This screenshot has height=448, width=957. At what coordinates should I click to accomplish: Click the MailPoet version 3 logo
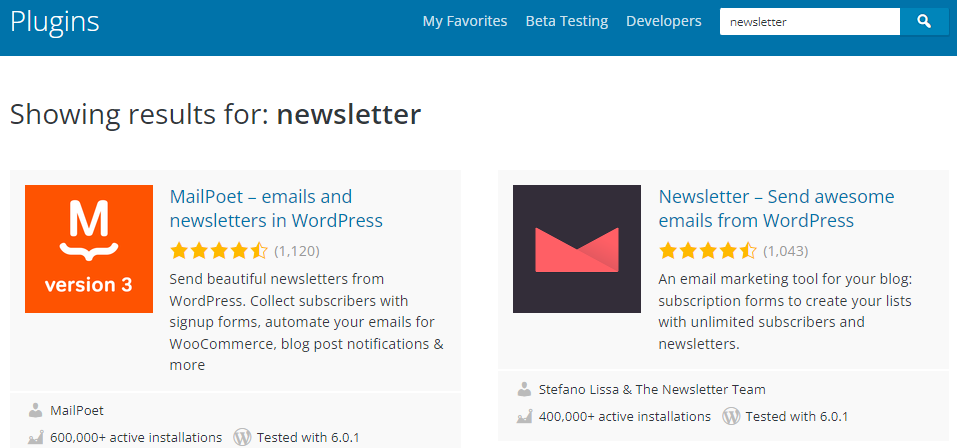tap(89, 249)
